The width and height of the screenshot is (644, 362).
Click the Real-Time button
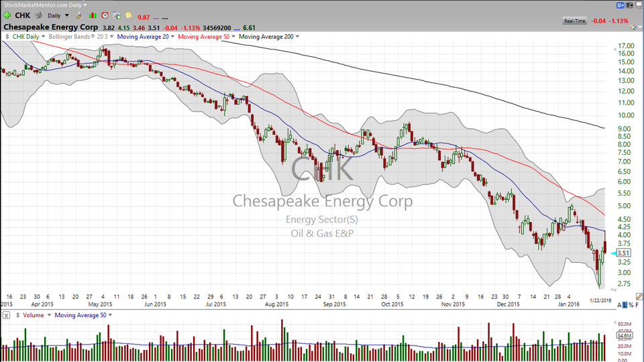(x=575, y=21)
